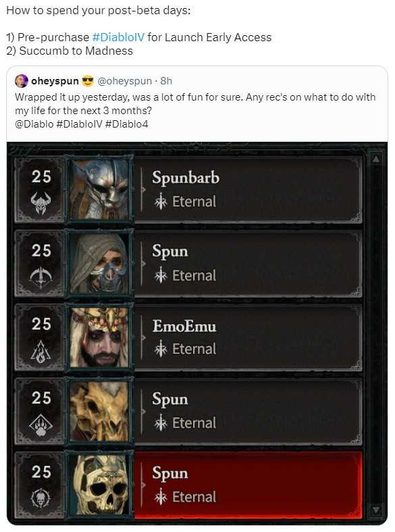This screenshot has width=395, height=532.
Task: Click the Rogue bow-and-dagger class icon
Action: coord(41,277)
